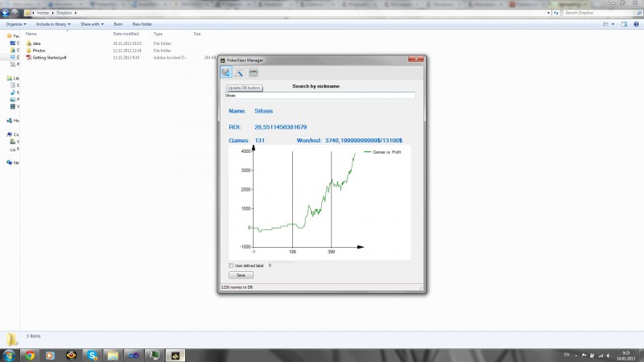Click the Explorer Back navigation button
This screenshot has height=362, width=644.
point(6,13)
